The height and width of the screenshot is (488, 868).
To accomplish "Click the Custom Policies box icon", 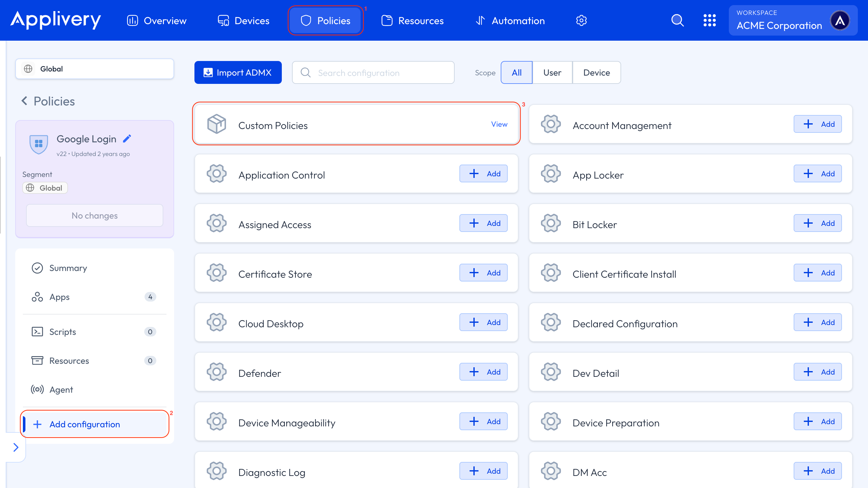I will click(x=217, y=124).
